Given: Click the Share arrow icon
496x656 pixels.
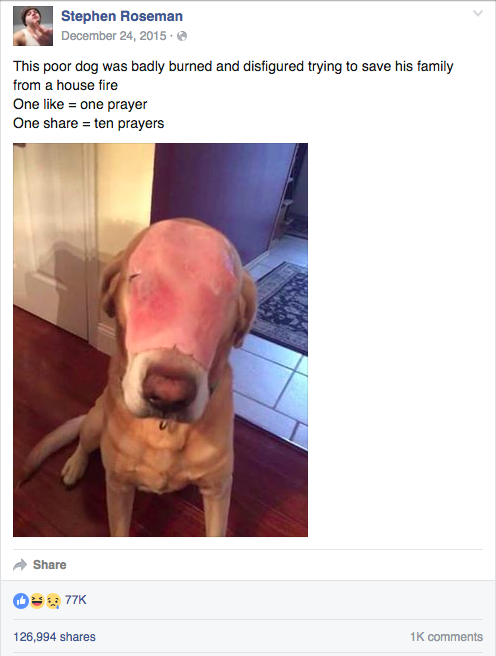Looking at the screenshot, I should (20, 565).
